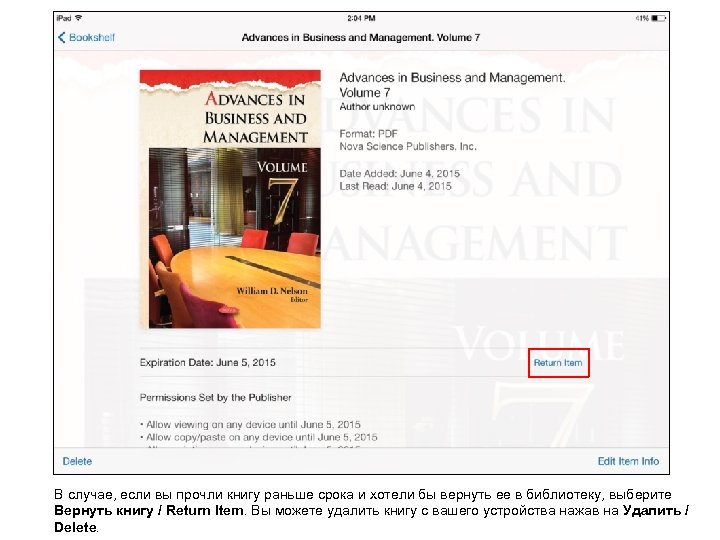Open Edit Item Info
This screenshot has width=720, height=540.
(628, 461)
